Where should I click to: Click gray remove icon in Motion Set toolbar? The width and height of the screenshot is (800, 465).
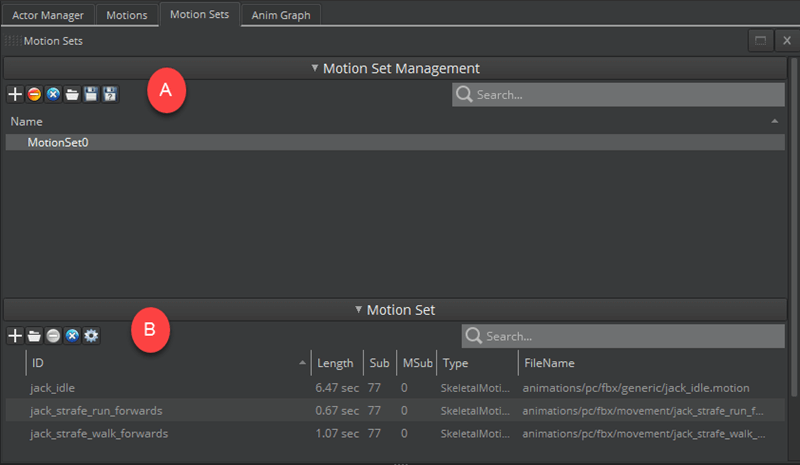pyautogui.click(x=53, y=335)
